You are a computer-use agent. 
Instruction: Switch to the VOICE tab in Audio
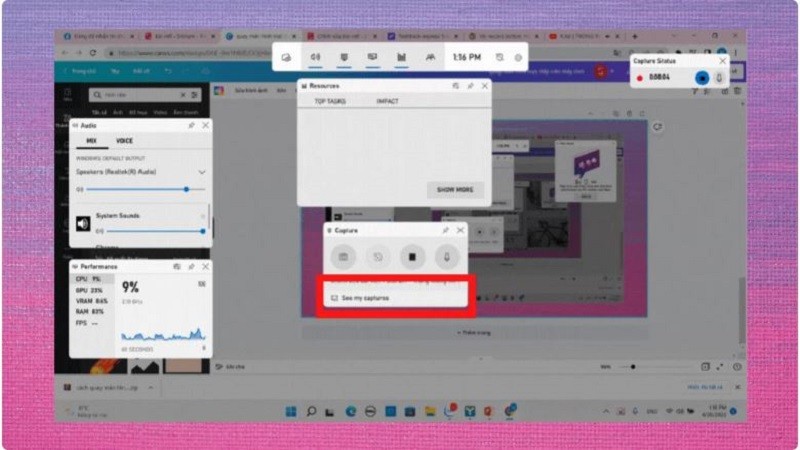pyautogui.click(x=124, y=141)
